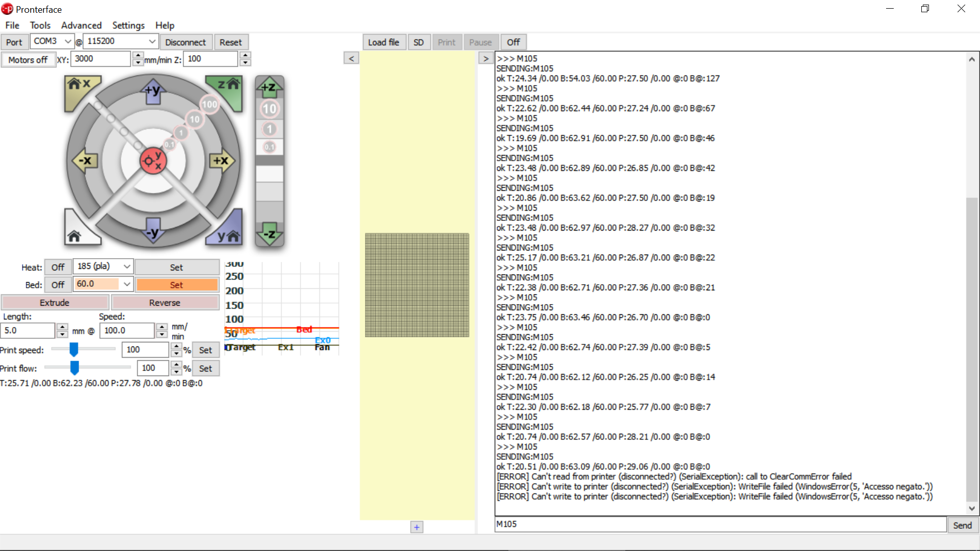Viewport: 980px width, 551px height.
Task: Jog -X arrow on the control wheel
Action: (84, 161)
